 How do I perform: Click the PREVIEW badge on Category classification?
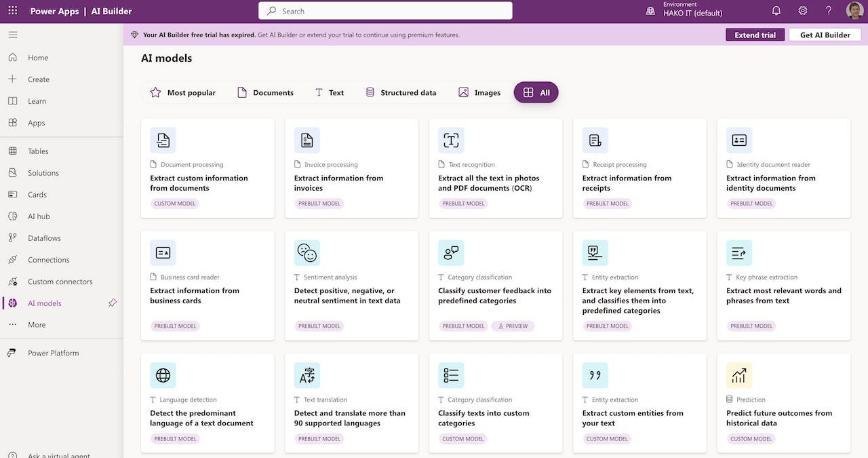pyautogui.click(x=513, y=326)
